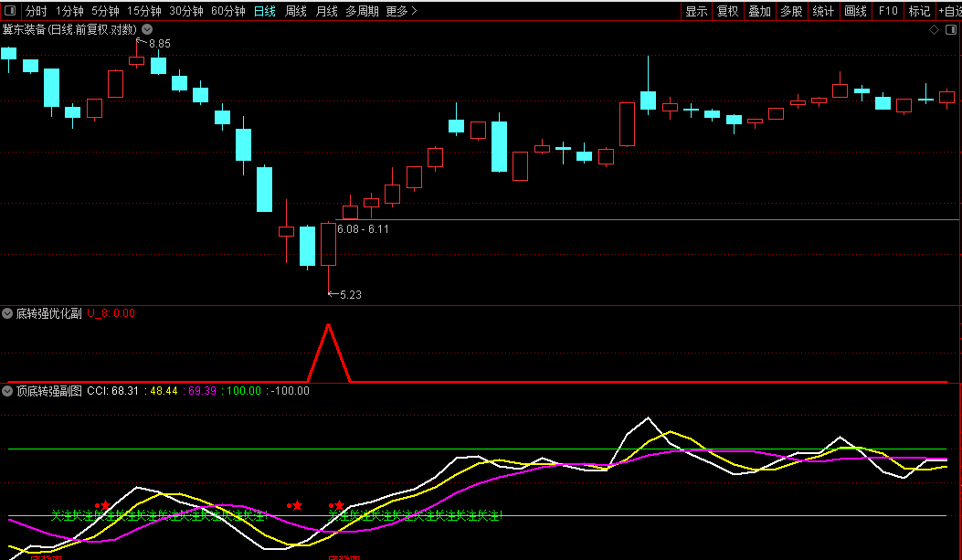
Task: Select the 60分钟 period tab
Action: pos(227,11)
